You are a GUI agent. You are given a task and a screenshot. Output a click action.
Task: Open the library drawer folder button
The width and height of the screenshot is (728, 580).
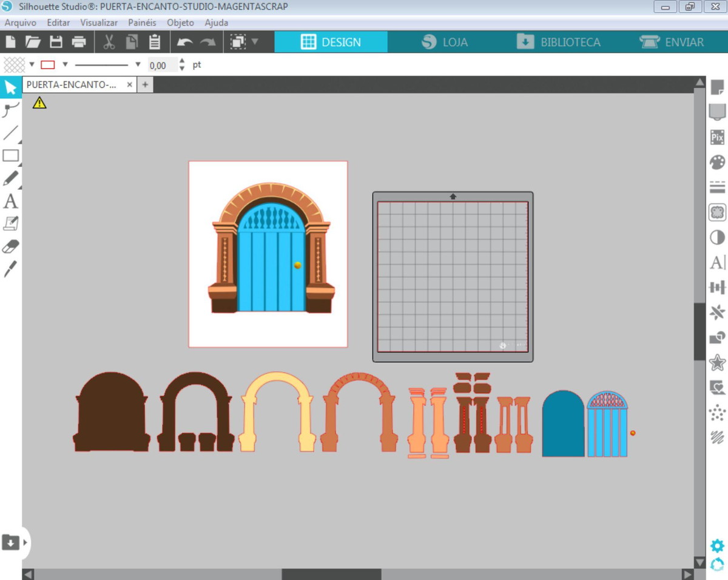pos(10,541)
